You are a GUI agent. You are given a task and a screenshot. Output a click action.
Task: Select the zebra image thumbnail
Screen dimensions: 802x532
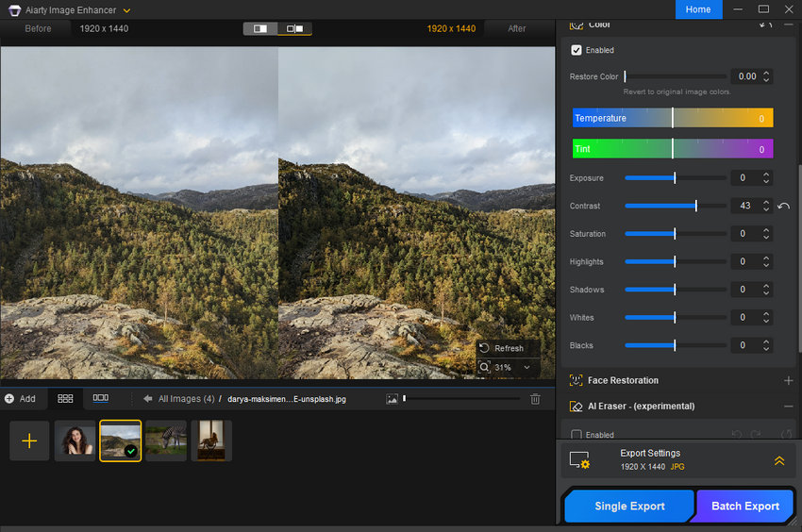(x=166, y=441)
